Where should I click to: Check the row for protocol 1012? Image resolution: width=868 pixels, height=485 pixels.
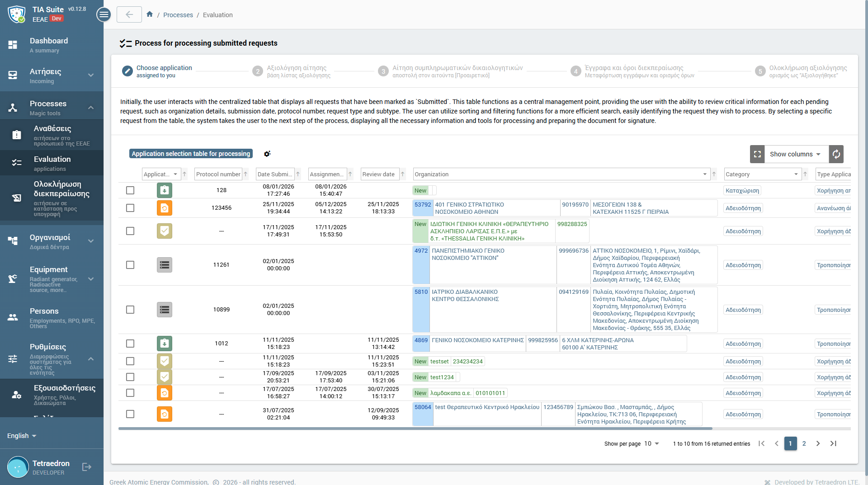pyautogui.click(x=130, y=344)
